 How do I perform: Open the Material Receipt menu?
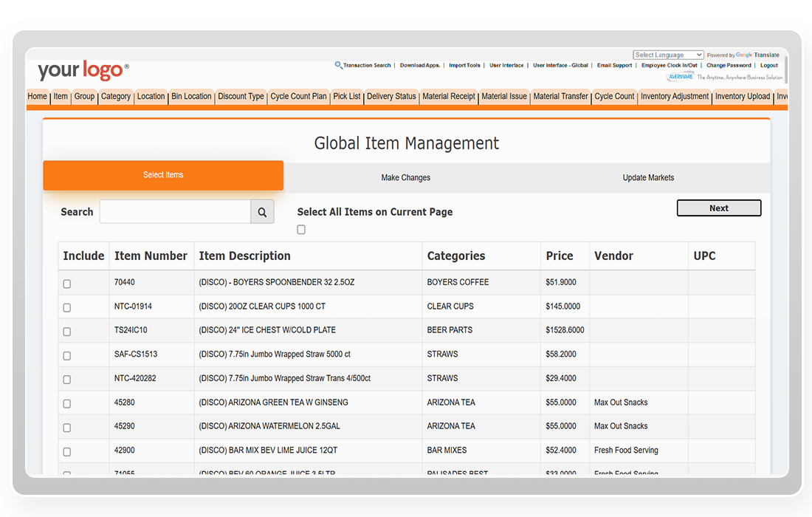(449, 96)
